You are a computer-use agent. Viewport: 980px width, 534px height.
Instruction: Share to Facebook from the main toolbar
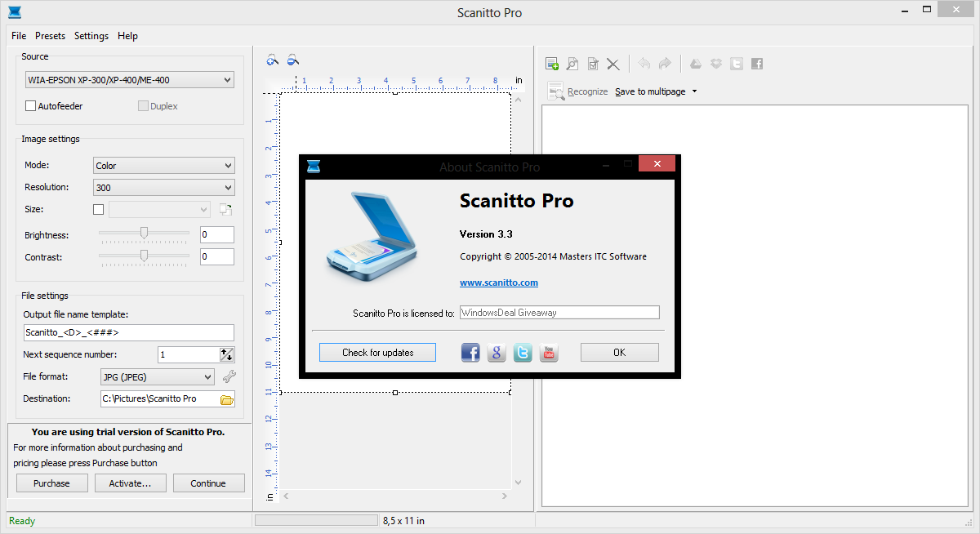(757, 64)
